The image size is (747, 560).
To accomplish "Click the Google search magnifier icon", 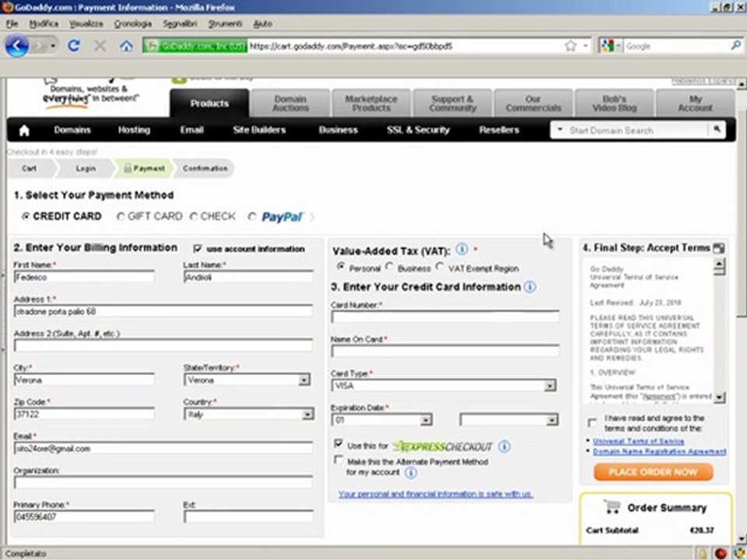I will pyautogui.click(x=735, y=46).
